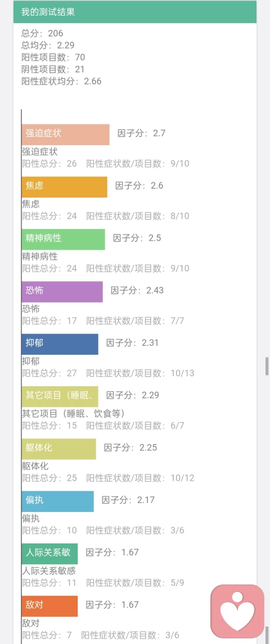Select the 抑郁 dark blue bar
The height and width of the screenshot is (644, 270).
60,344
